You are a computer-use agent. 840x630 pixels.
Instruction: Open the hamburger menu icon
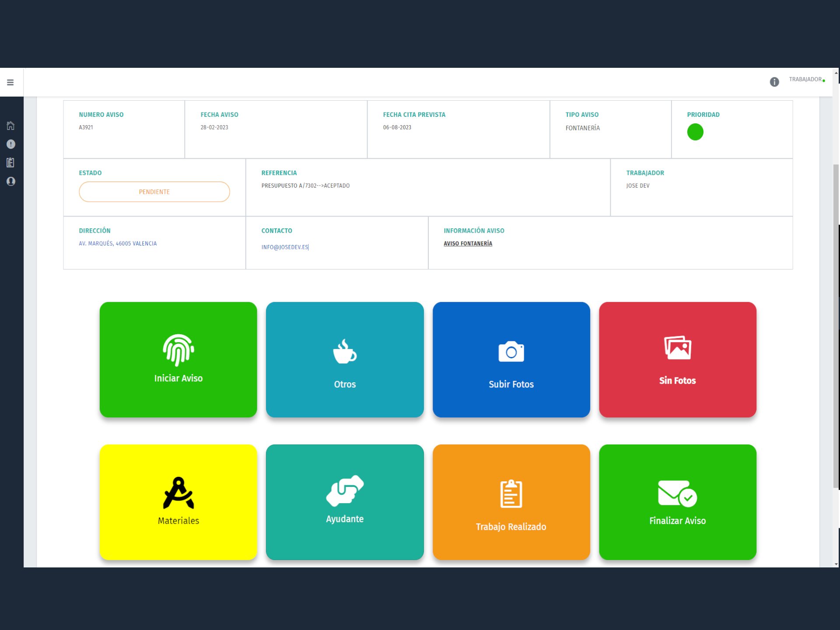click(x=10, y=82)
